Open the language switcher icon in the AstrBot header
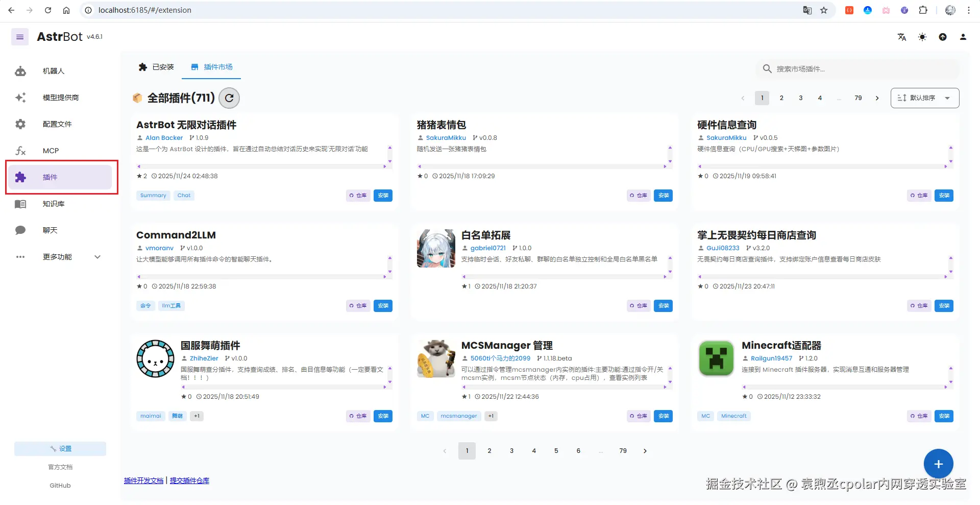 (x=902, y=37)
